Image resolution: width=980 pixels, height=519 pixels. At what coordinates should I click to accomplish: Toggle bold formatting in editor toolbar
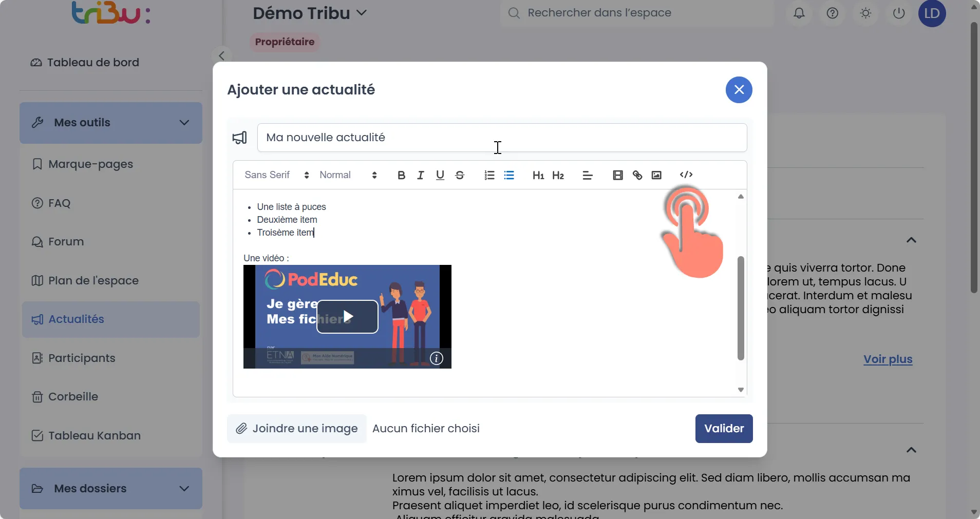(401, 175)
